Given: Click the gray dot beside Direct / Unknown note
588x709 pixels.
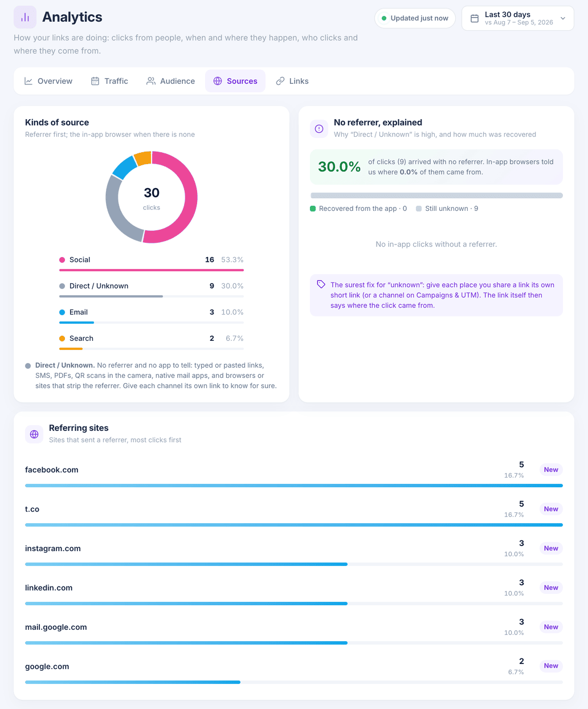Looking at the screenshot, I should pos(28,366).
